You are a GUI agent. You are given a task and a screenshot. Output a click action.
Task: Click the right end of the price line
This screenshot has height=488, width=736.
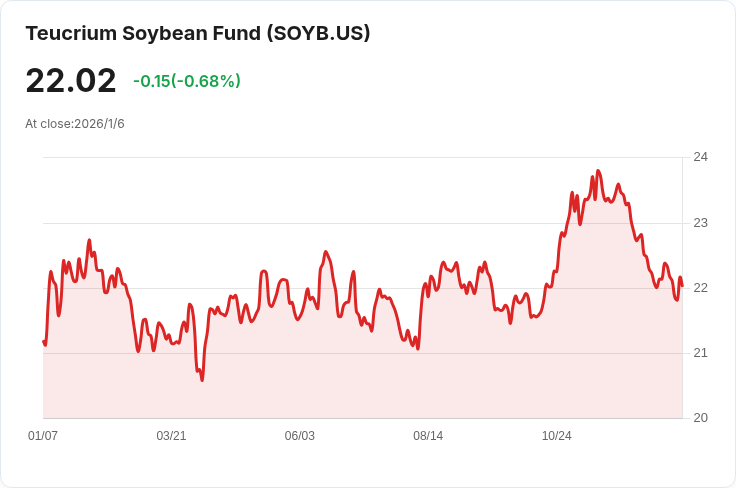pos(682,286)
